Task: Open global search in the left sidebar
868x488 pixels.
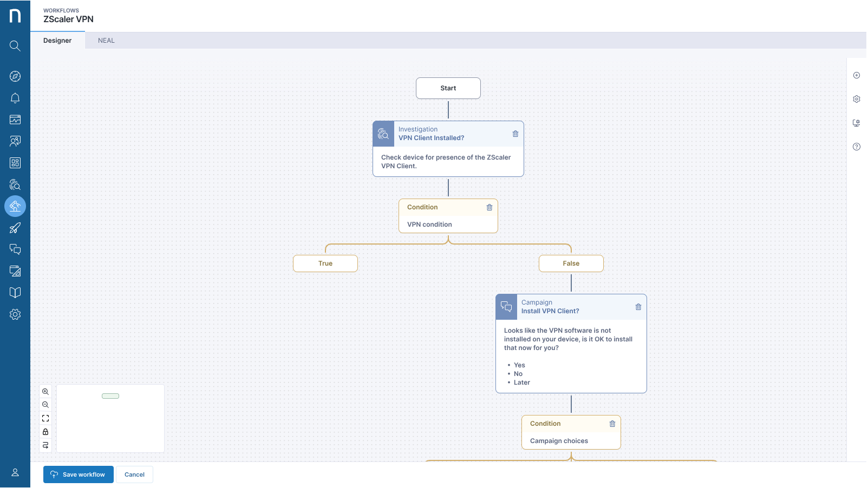Action: tap(15, 46)
